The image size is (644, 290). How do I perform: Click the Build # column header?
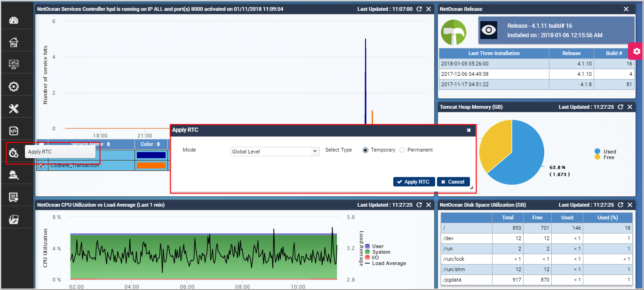point(614,53)
